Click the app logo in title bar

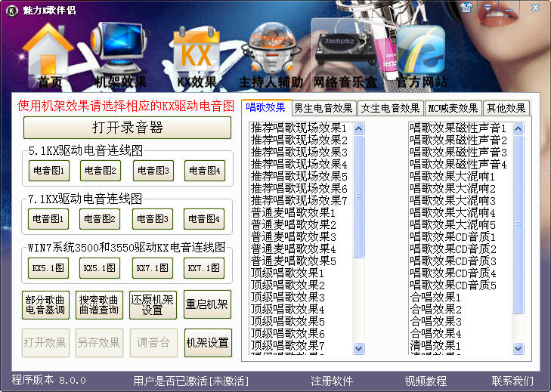[12, 11]
